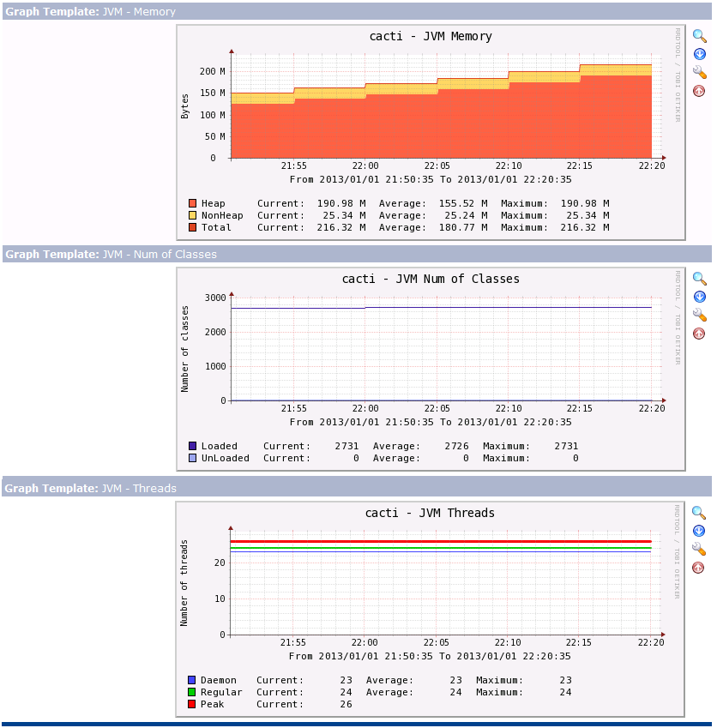Click the 'Number of classes' axis label

click(x=184, y=349)
